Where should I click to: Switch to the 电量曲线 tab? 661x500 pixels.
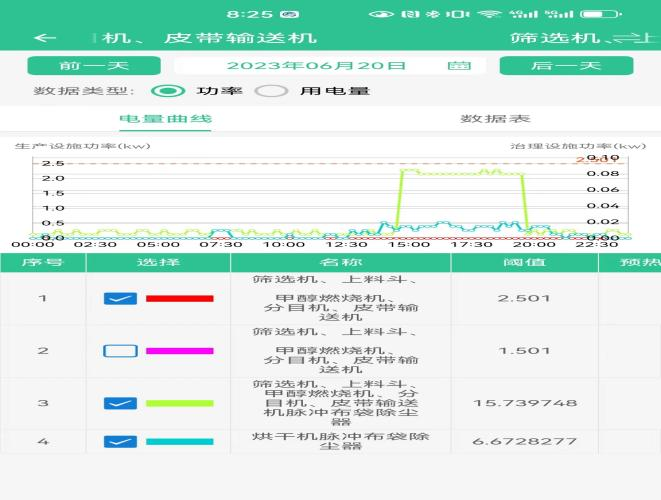[165, 119]
